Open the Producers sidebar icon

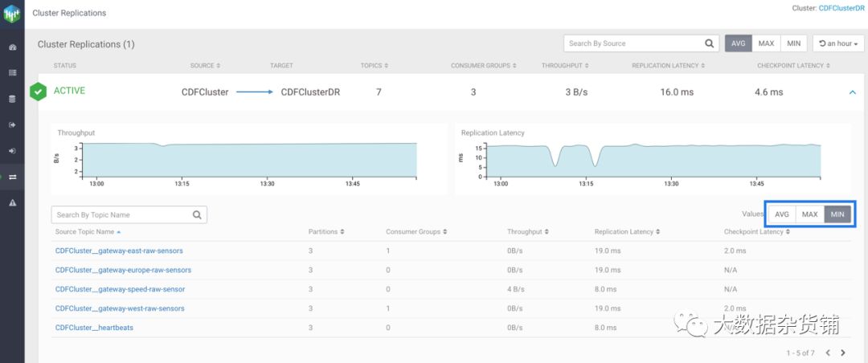click(12, 124)
